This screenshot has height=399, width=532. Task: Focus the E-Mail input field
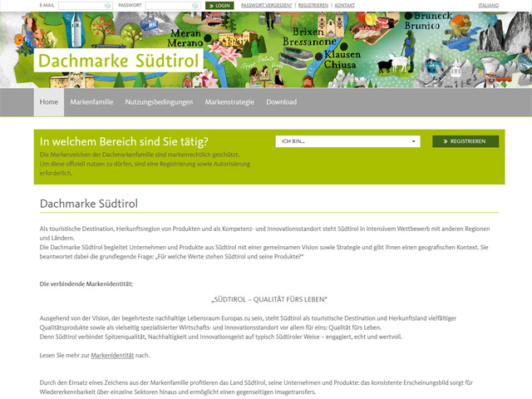(x=81, y=6)
